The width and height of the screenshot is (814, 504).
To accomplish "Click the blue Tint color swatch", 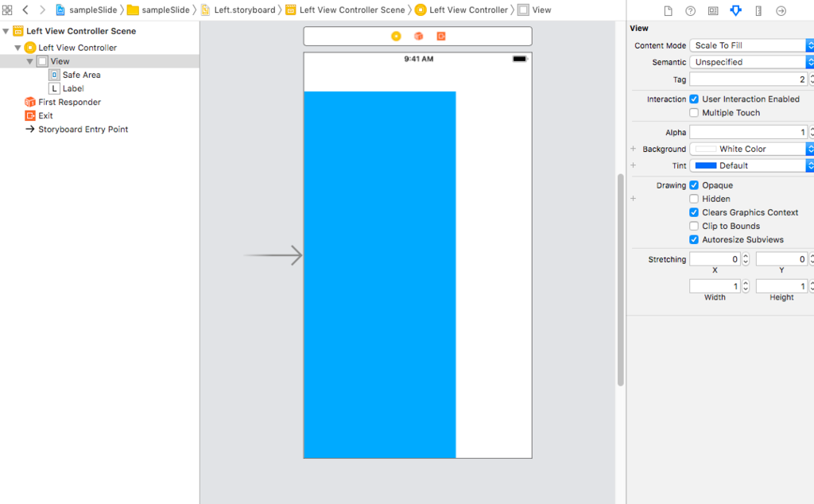I will (x=706, y=165).
